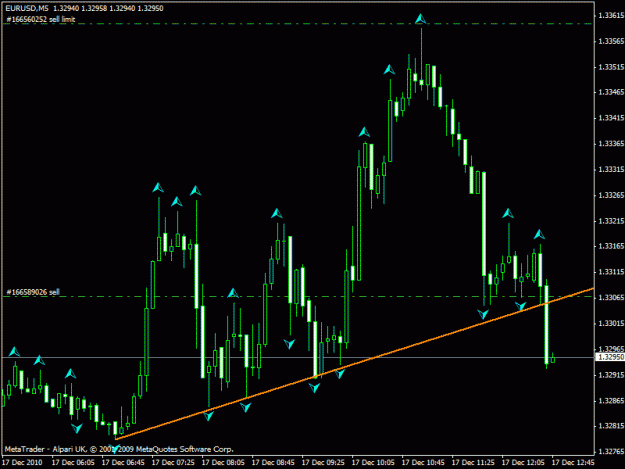
Task: Select the orange ascending trendline
Action: pyautogui.click(x=355, y=363)
